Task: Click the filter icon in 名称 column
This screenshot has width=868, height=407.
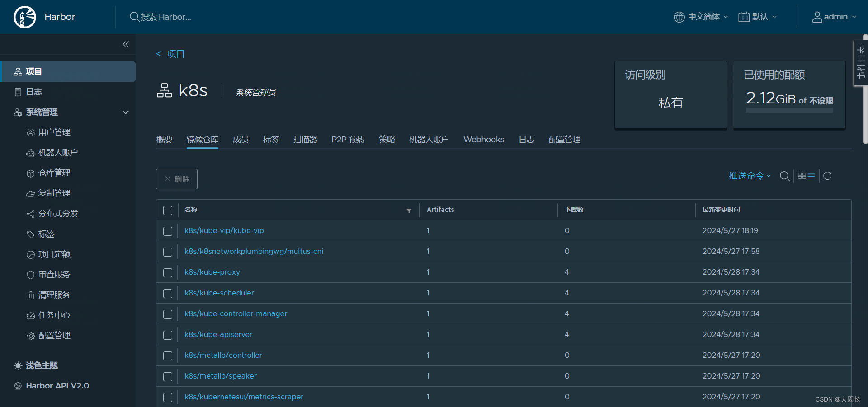Action: 409,211
